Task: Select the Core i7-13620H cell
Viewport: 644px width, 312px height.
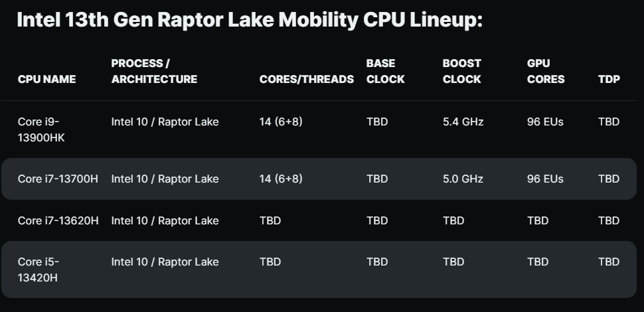Action: 58,220
